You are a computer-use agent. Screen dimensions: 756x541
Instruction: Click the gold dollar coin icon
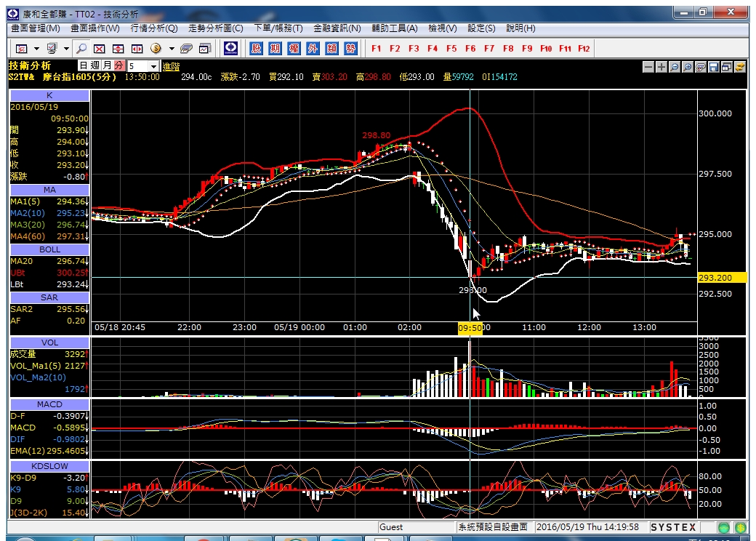(x=156, y=48)
